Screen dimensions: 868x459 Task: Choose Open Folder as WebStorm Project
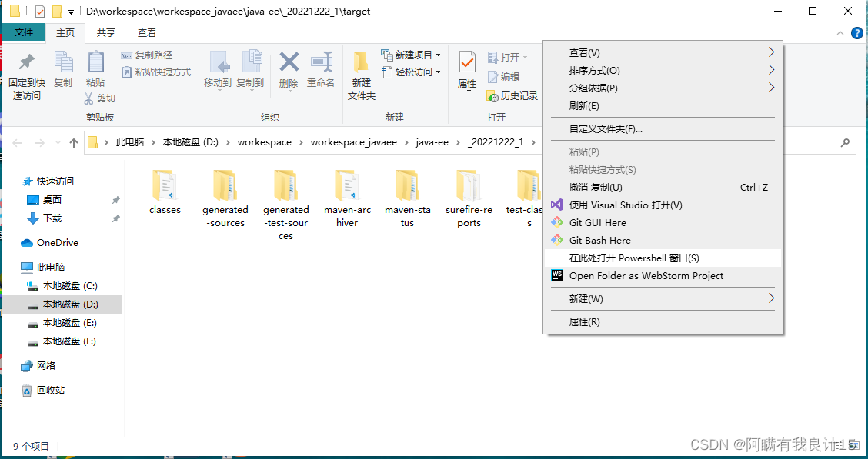[663, 276]
